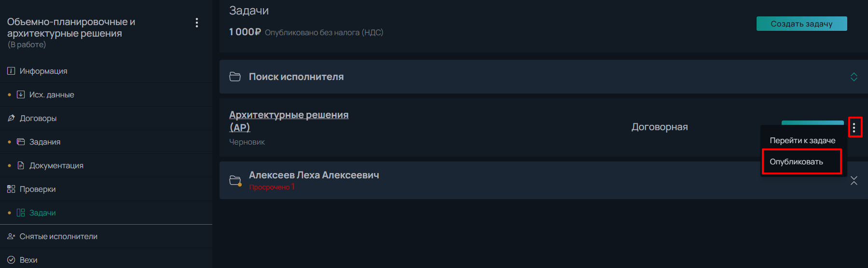
Task: Expand the Поиск исполнителя section arrows
Action: (854, 77)
